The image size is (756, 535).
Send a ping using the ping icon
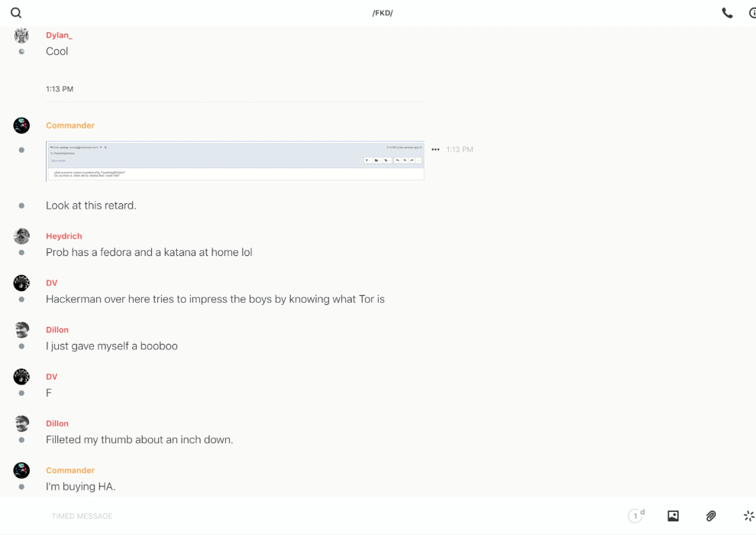[748, 516]
